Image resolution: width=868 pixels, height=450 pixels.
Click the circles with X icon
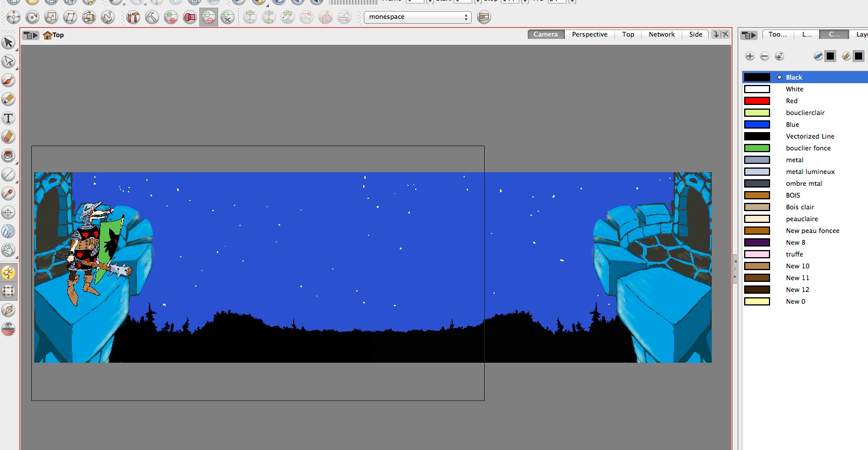[x=228, y=17]
